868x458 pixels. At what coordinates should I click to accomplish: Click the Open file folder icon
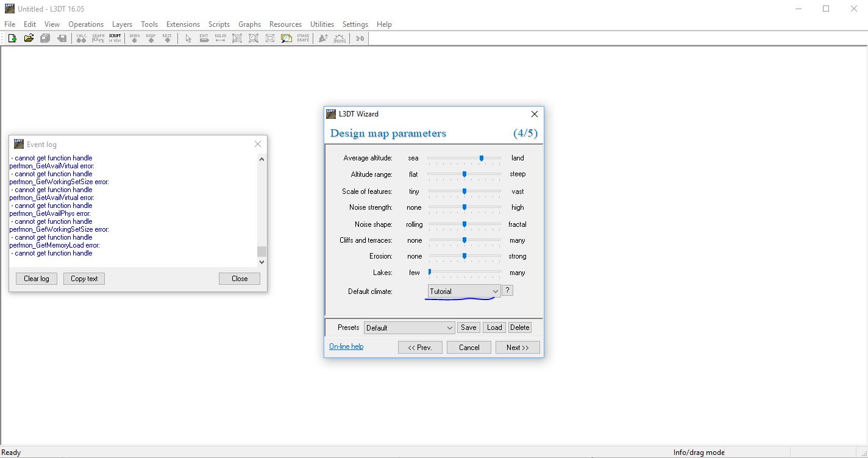pyautogui.click(x=29, y=38)
